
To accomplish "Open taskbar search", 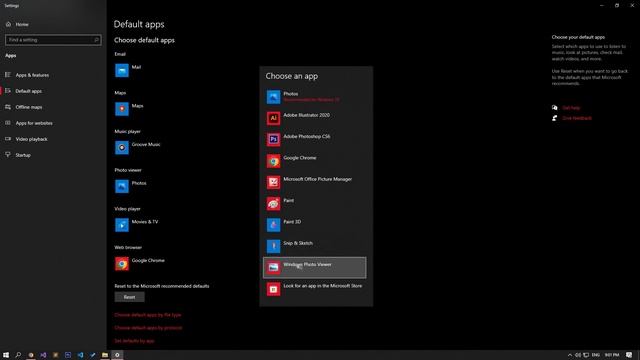I will point(18,355).
